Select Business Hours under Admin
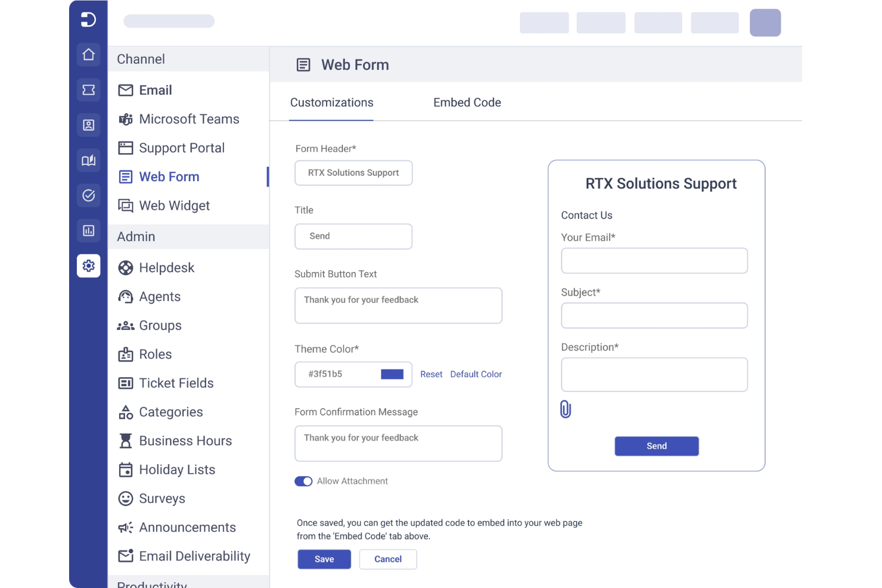 point(185,440)
